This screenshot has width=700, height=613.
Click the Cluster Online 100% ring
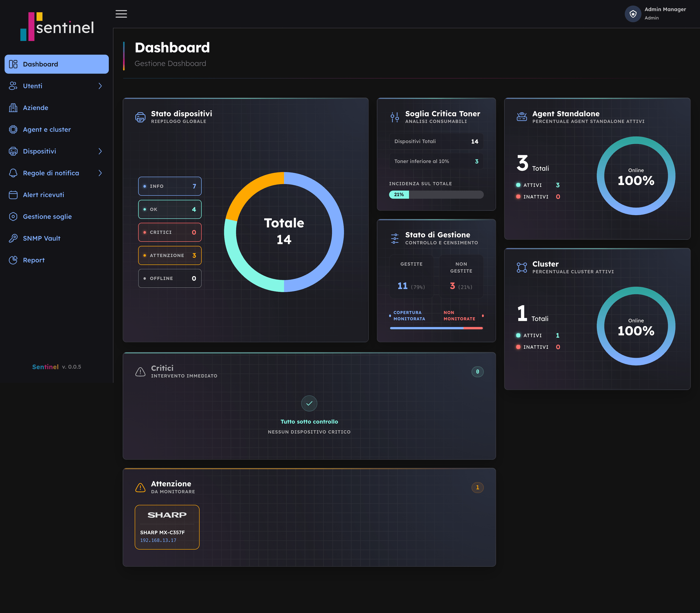coord(636,326)
